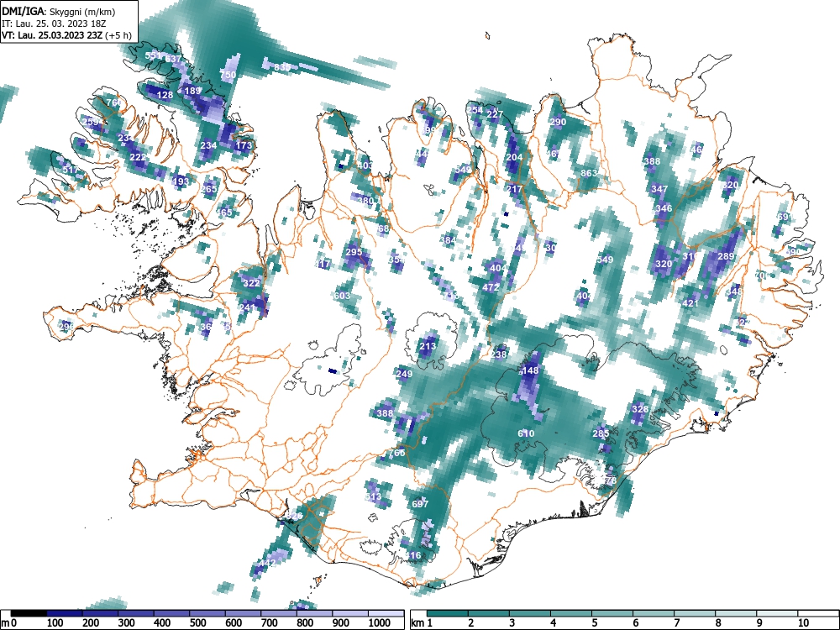The width and height of the screenshot is (840, 630).
Task: Click the visibility value 472
Action: (491, 287)
